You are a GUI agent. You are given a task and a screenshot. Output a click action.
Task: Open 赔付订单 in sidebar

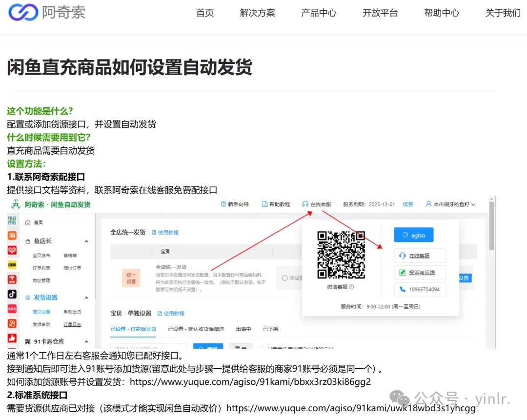72,268
